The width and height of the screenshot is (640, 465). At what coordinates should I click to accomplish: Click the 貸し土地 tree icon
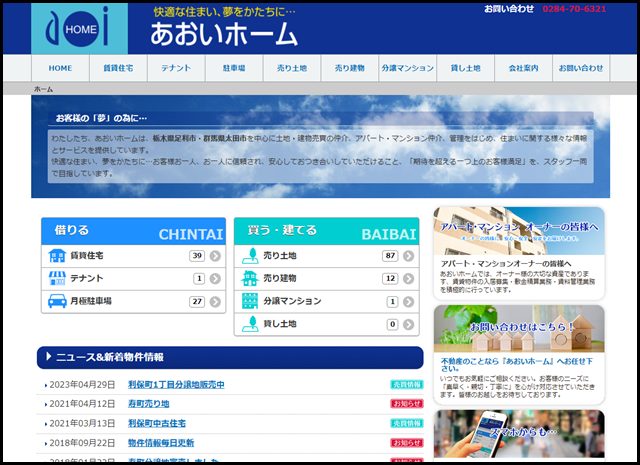coord(250,324)
